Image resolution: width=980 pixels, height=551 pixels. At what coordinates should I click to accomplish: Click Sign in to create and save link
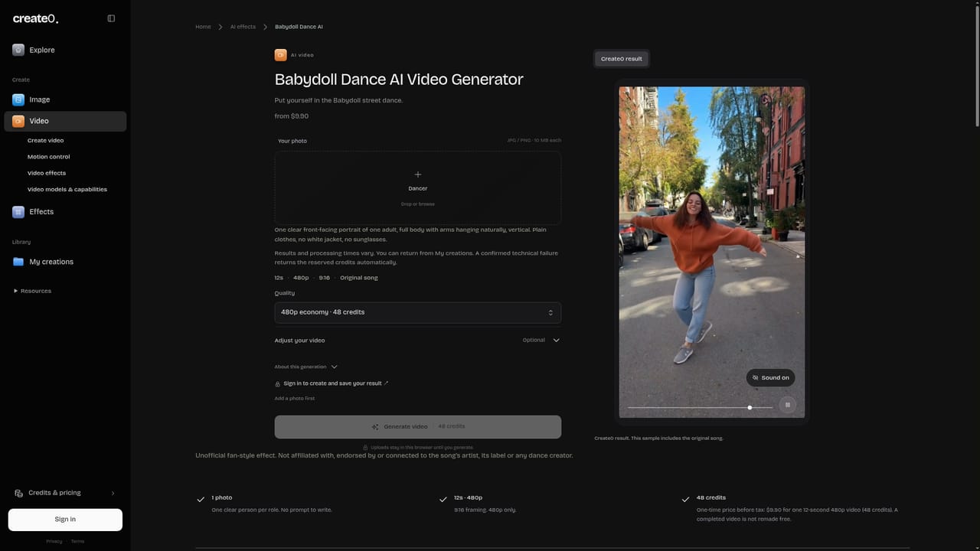(335, 383)
